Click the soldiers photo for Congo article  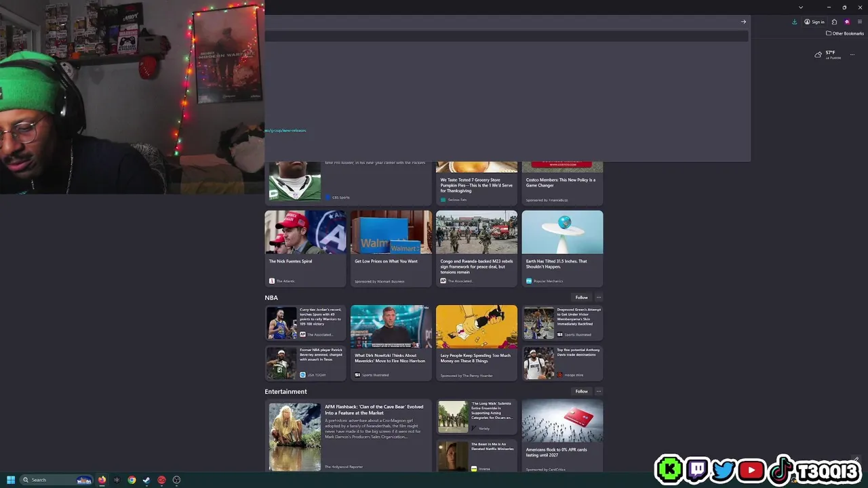(477, 232)
